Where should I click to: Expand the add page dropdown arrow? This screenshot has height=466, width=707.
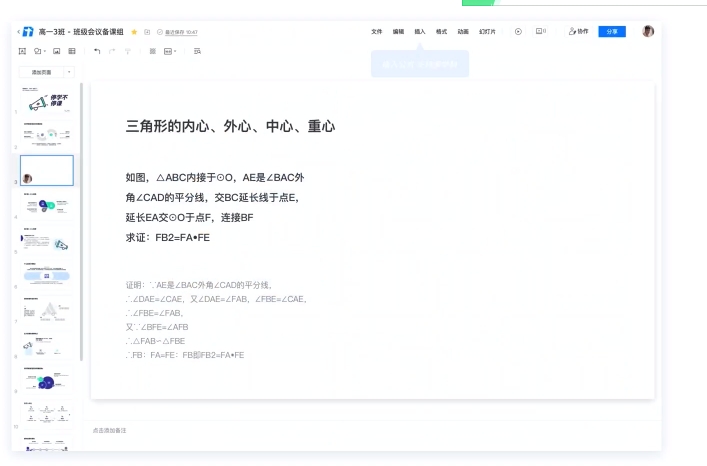[69, 72]
